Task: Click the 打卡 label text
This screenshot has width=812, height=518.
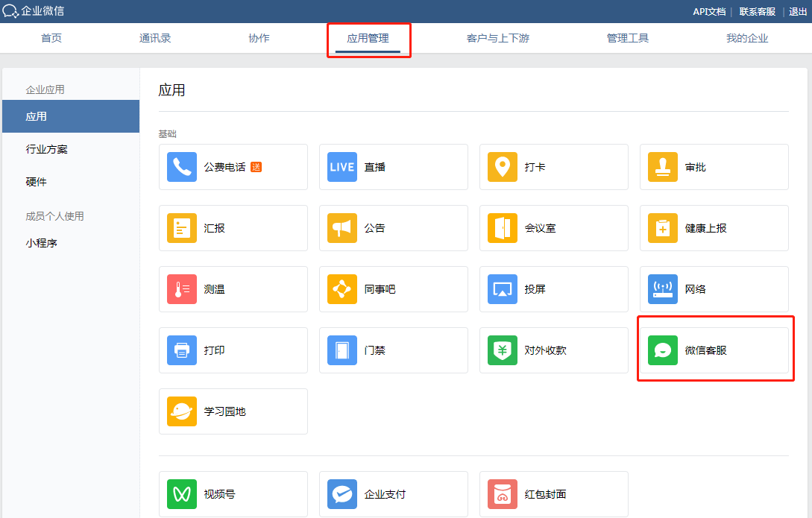Action: click(x=535, y=167)
